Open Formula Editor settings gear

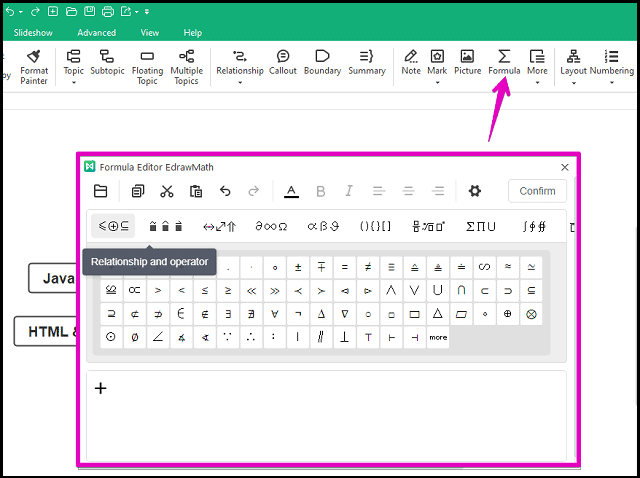(x=474, y=191)
